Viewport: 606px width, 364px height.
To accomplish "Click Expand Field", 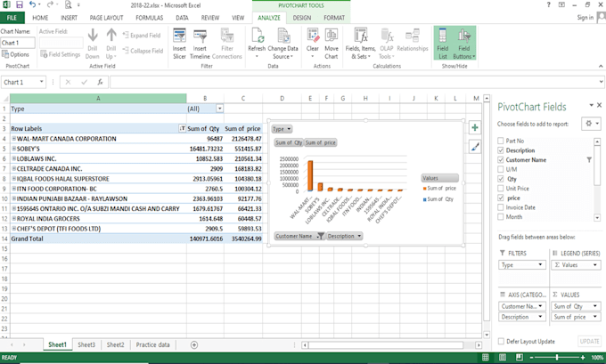I will click(142, 35).
